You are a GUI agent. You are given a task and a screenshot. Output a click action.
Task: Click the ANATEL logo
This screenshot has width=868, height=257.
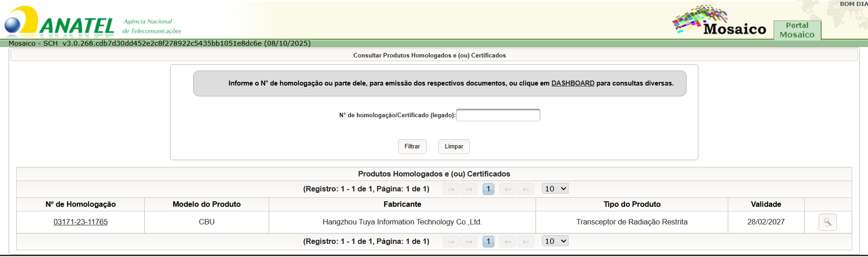(59, 22)
